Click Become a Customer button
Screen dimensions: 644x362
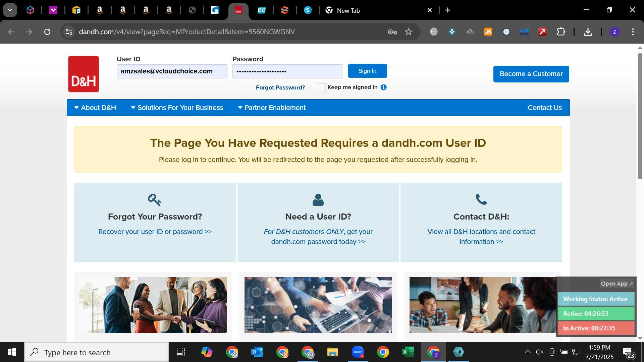point(531,74)
